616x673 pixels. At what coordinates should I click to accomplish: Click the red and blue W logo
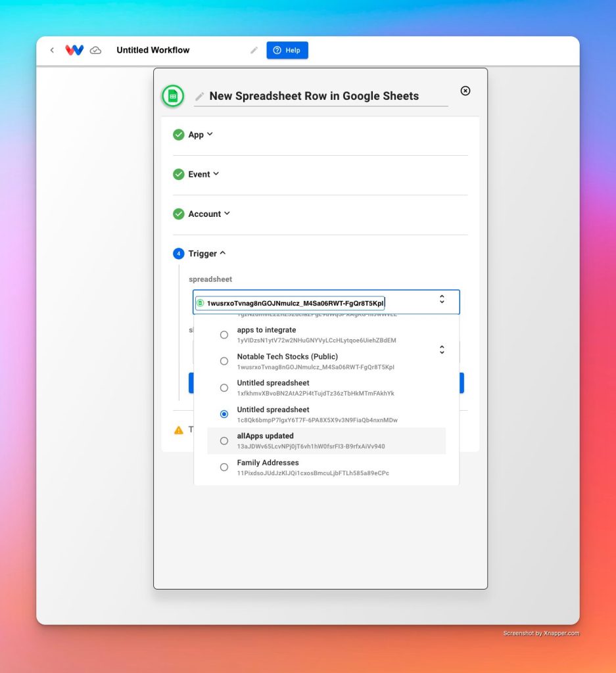click(x=74, y=50)
